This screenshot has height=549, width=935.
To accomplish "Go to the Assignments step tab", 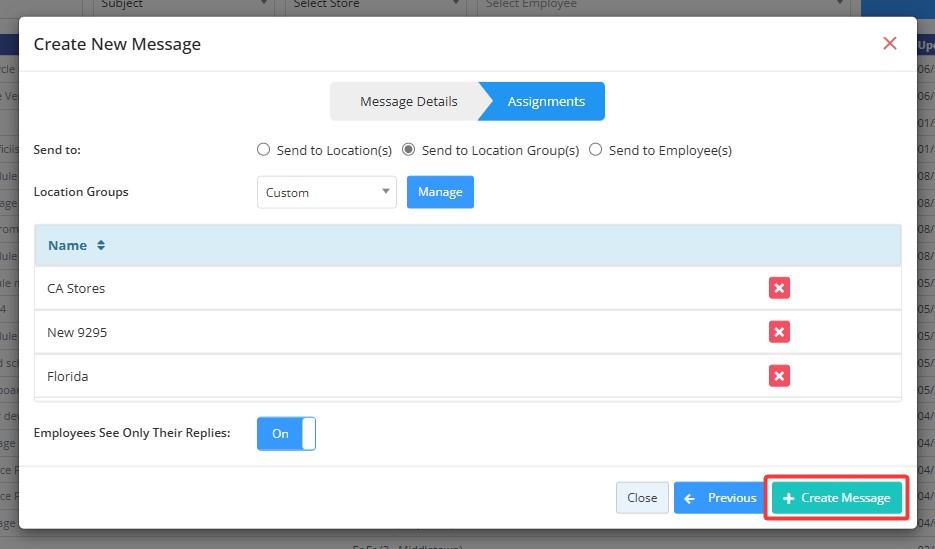I will 545,101.
